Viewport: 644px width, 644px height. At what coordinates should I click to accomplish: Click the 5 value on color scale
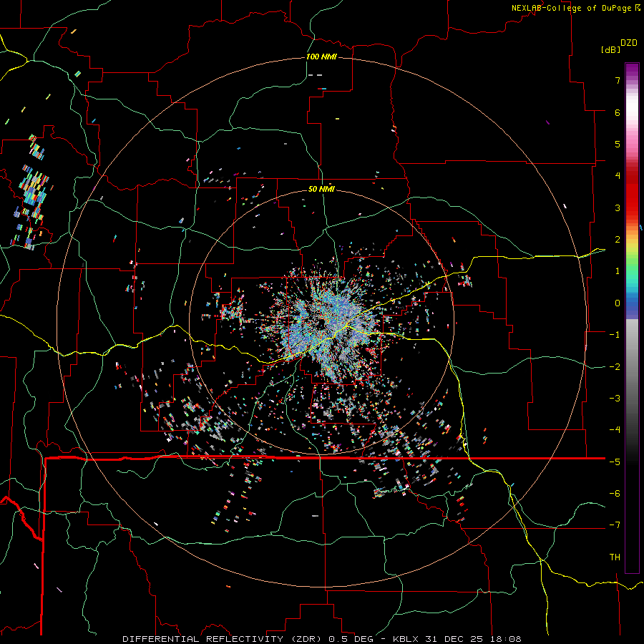click(618, 144)
